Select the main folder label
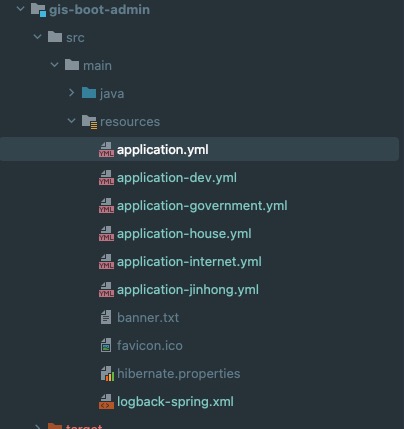This screenshot has height=429, width=404. [97, 65]
